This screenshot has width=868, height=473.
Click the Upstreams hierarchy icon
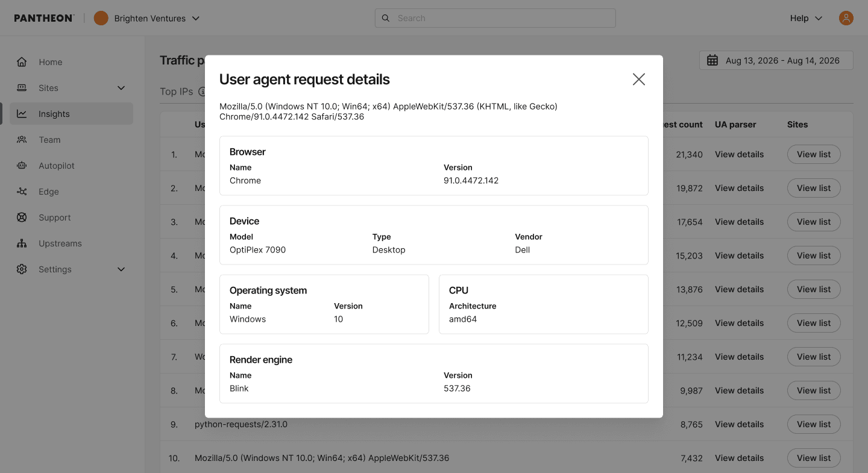point(22,243)
